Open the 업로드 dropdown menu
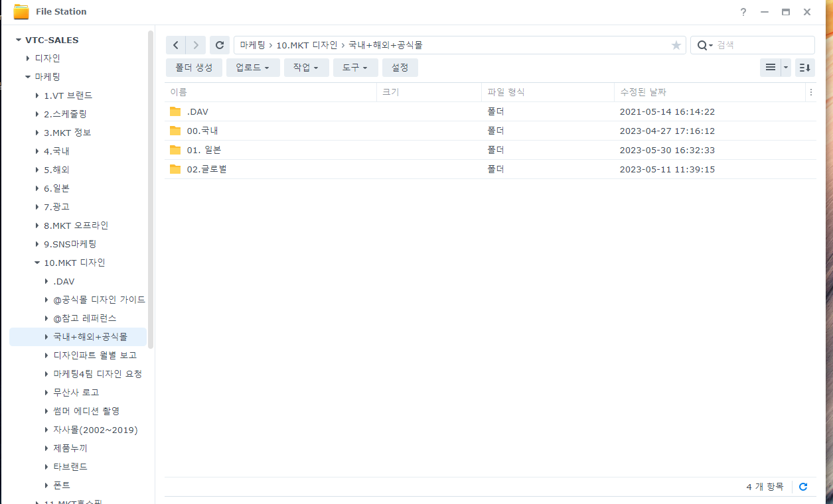833x504 pixels. coord(252,67)
